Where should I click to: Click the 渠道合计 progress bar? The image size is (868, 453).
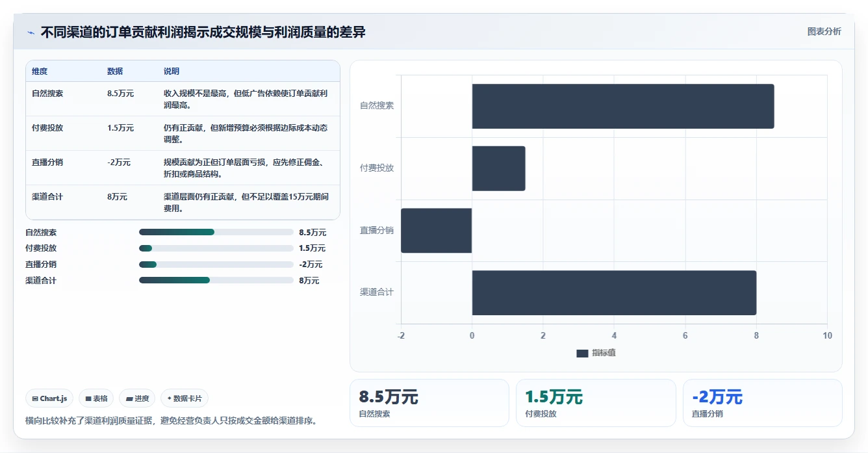[x=216, y=280]
